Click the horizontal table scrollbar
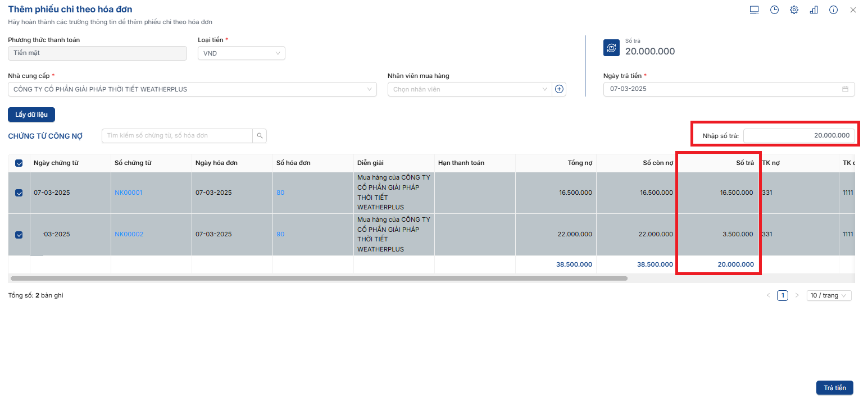The image size is (868, 398). (x=319, y=278)
